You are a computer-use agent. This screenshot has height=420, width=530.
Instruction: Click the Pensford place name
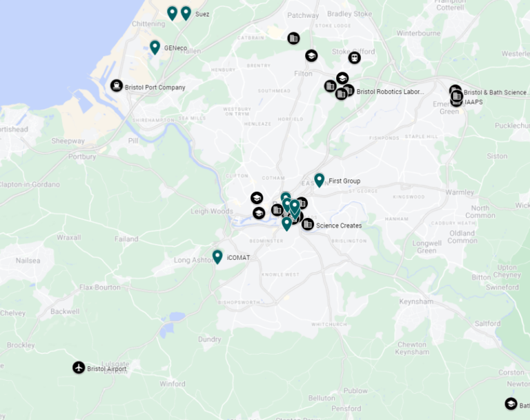coord(346,408)
